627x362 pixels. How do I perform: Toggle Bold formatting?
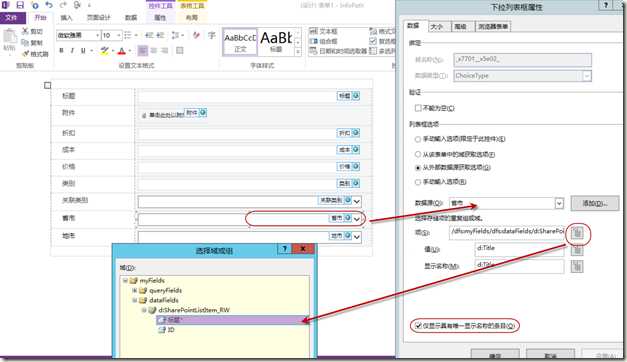tap(62, 50)
